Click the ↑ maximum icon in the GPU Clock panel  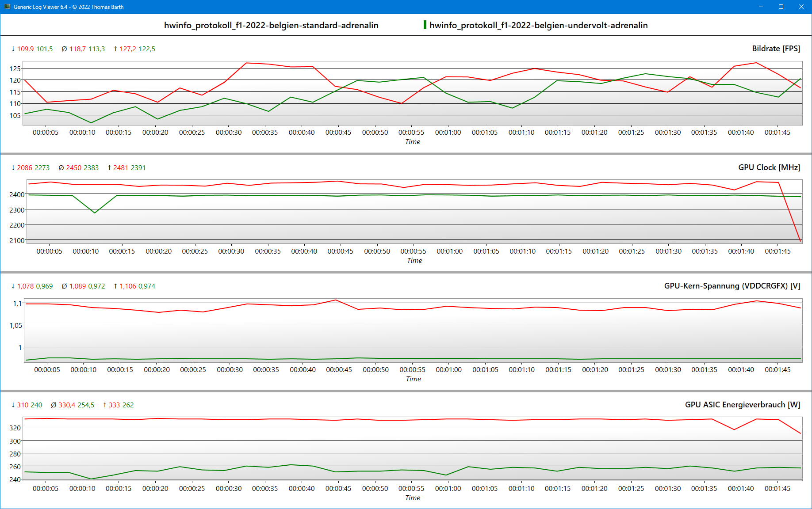109,168
